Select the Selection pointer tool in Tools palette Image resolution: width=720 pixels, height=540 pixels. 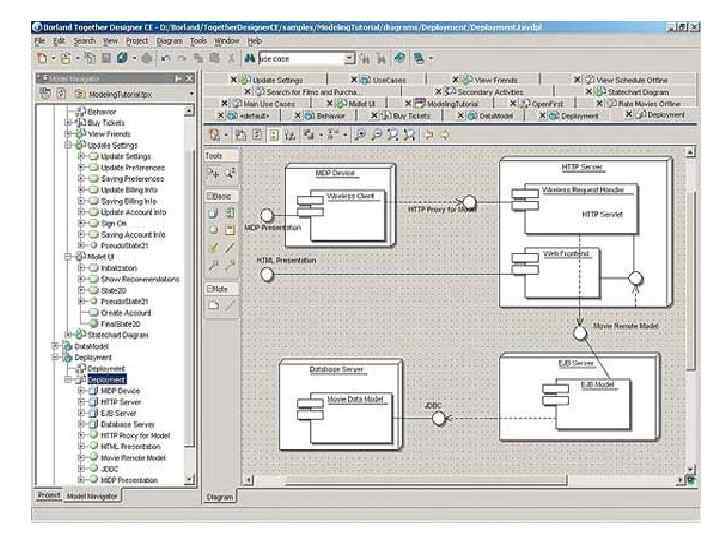pyautogui.click(x=213, y=174)
